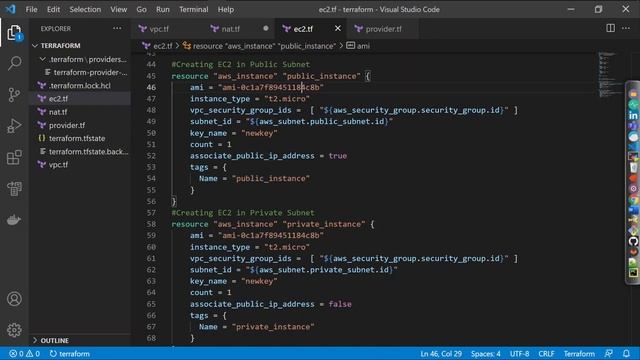
Task: Open Source Control view
Action: pos(14,95)
